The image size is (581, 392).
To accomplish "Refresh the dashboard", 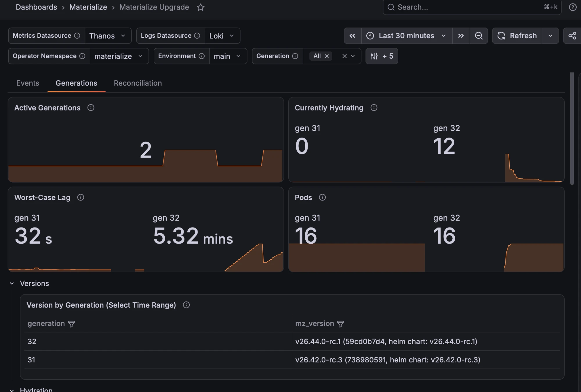I will point(517,36).
